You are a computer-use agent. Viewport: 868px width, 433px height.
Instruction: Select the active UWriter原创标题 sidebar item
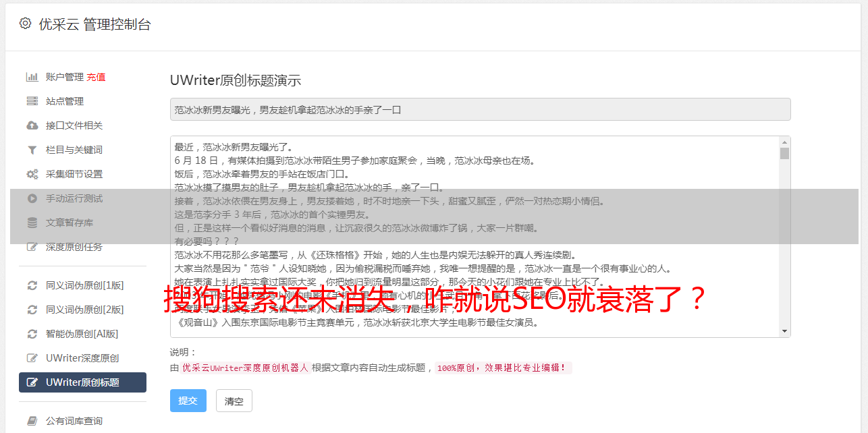point(82,382)
